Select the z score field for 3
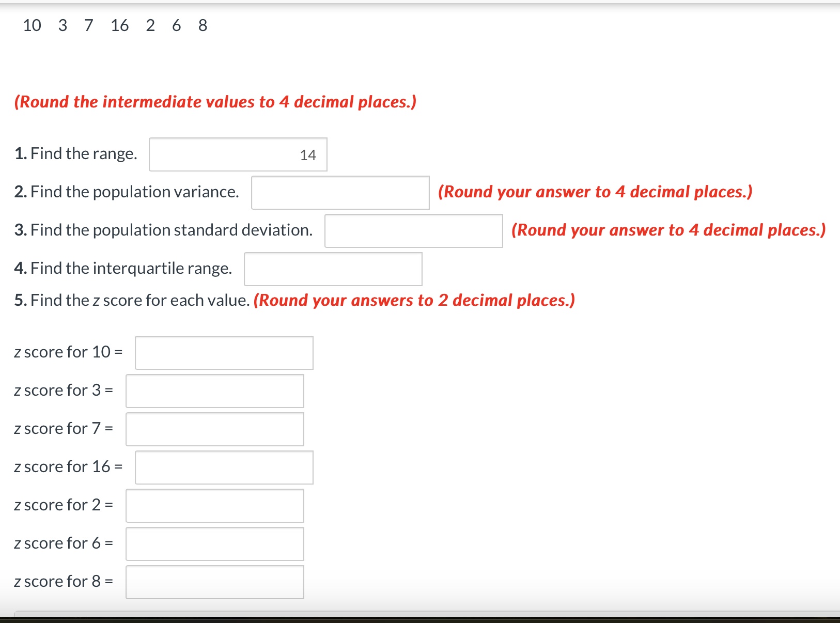This screenshot has width=840, height=623. pyautogui.click(x=214, y=391)
